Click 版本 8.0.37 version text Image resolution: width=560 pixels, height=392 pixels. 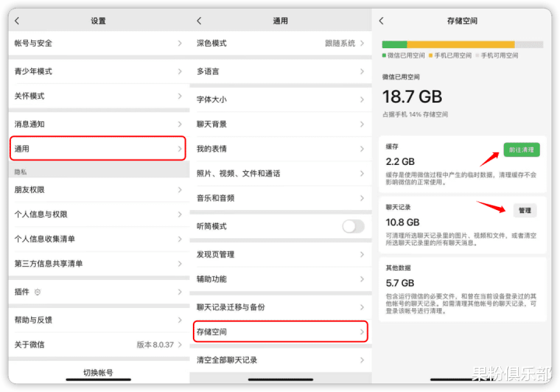click(155, 345)
